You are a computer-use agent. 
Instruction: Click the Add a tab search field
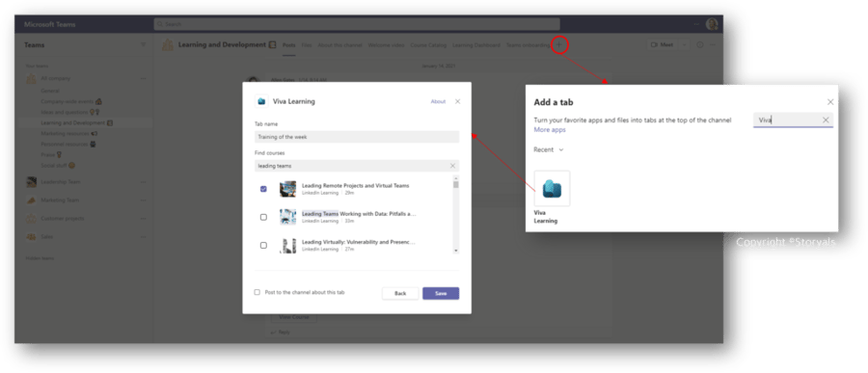pyautogui.click(x=793, y=120)
